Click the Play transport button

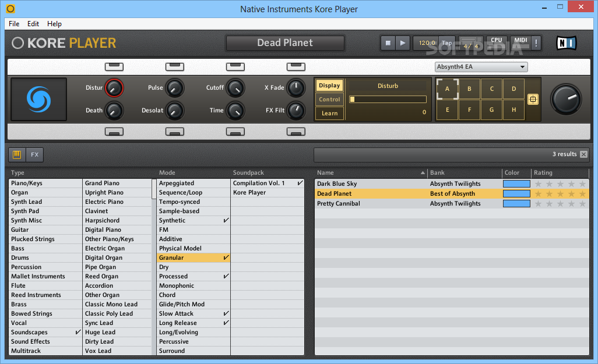[x=403, y=43]
